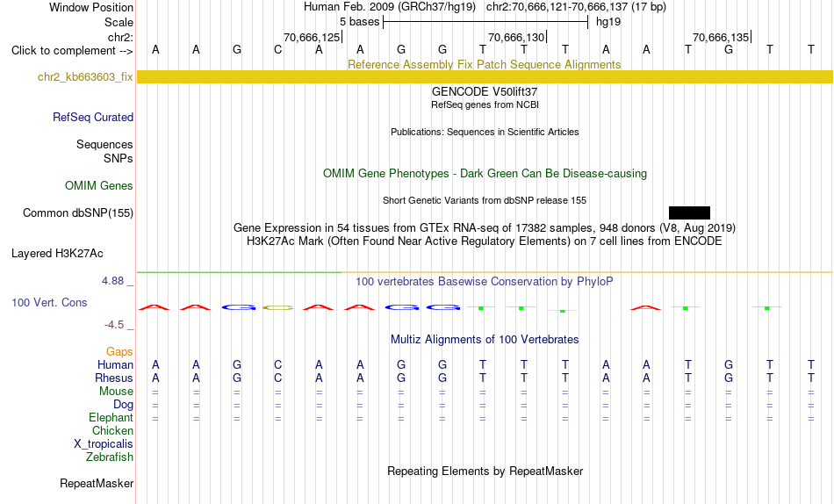Click the yellow fix patch alignment bar

[485, 76]
